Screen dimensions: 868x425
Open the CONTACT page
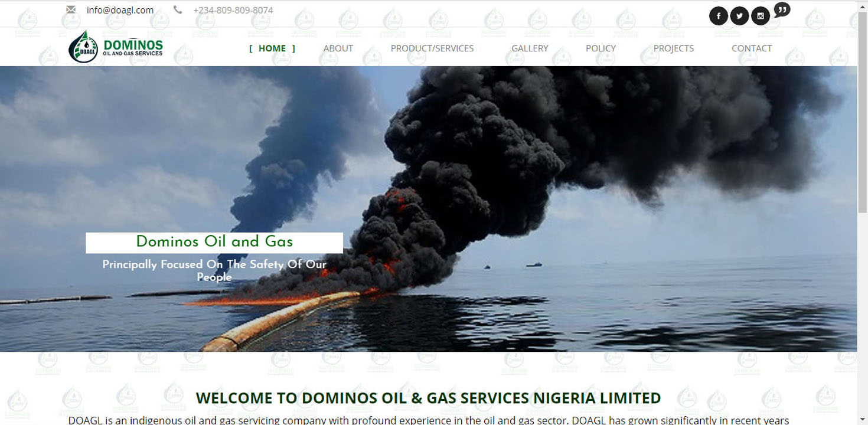752,48
